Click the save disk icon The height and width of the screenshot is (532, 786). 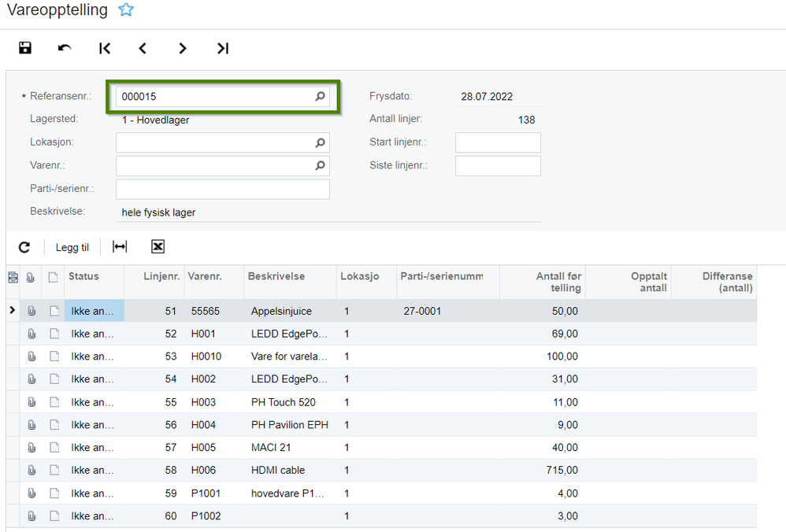tap(25, 48)
